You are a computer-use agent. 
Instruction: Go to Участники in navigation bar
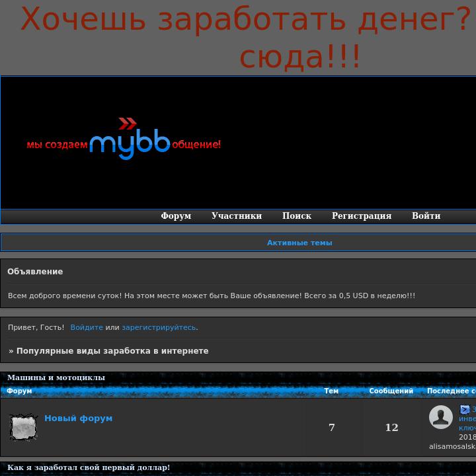(x=237, y=216)
